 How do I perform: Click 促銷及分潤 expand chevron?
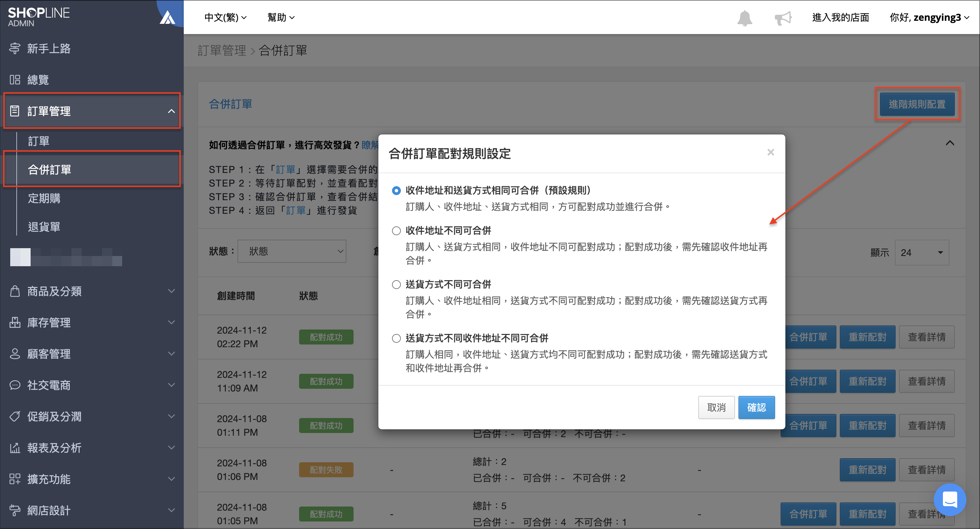(x=171, y=416)
